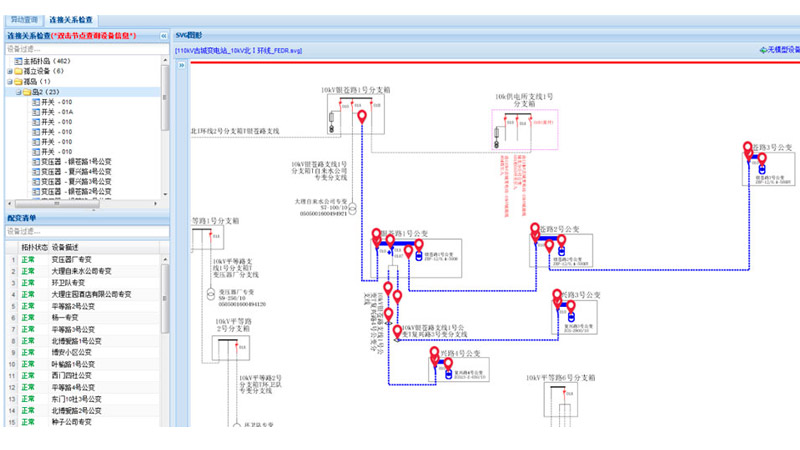Viewport: 800px width, 450px height.
Task: Click the 主拓扑岛 (462) tree icon
Action: pos(19,60)
